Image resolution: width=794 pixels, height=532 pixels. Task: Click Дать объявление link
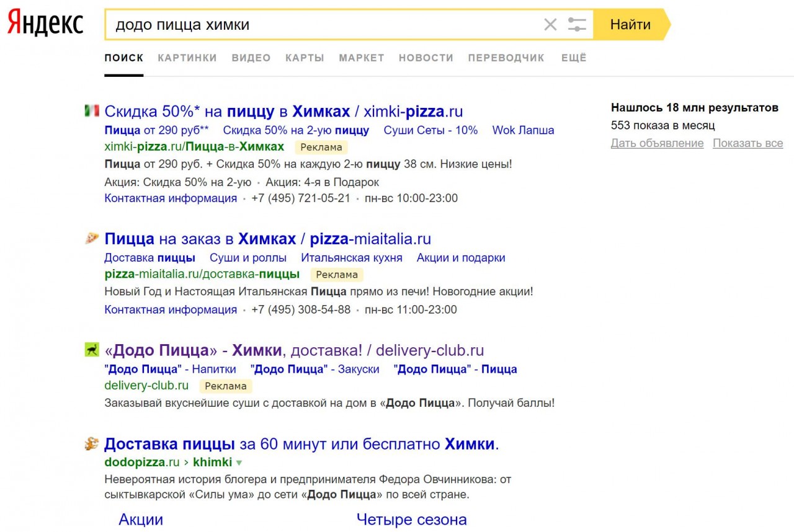[x=658, y=143]
